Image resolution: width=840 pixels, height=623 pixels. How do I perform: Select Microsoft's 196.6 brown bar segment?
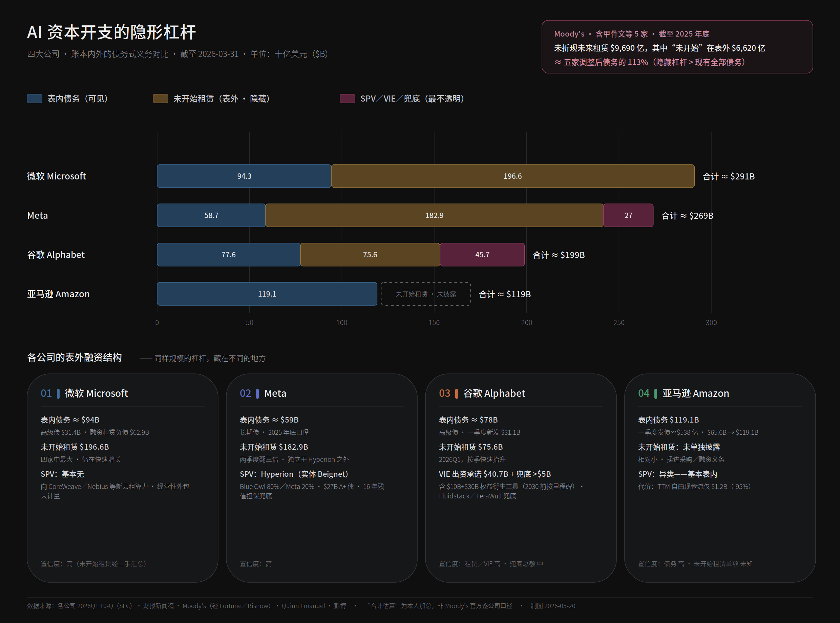512,176
